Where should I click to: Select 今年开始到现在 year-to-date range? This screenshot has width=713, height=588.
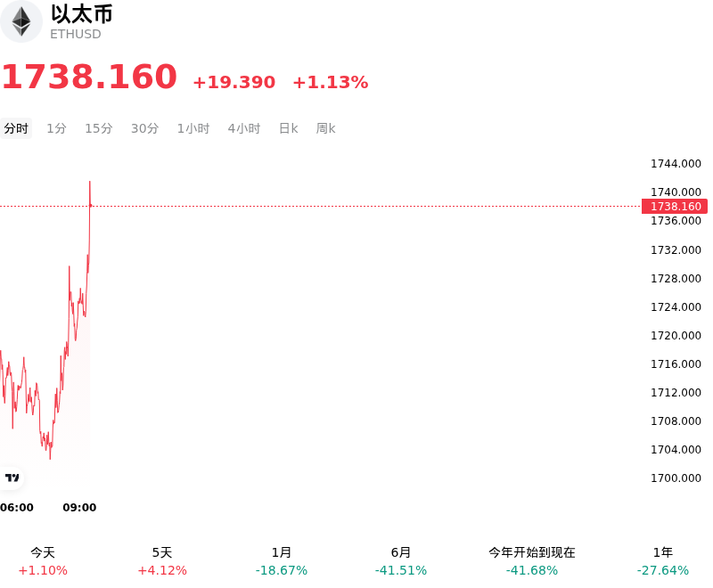532,561
